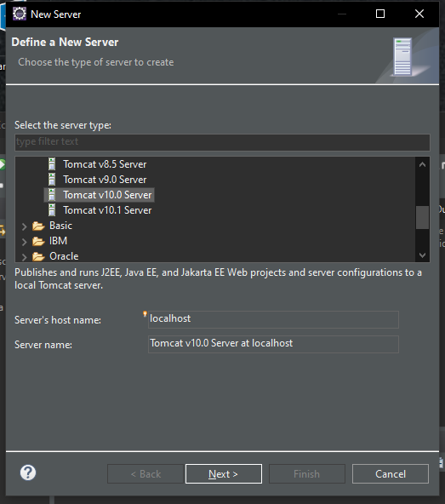Click the server list scroll-up arrow
The image size is (445, 504).
423,164
